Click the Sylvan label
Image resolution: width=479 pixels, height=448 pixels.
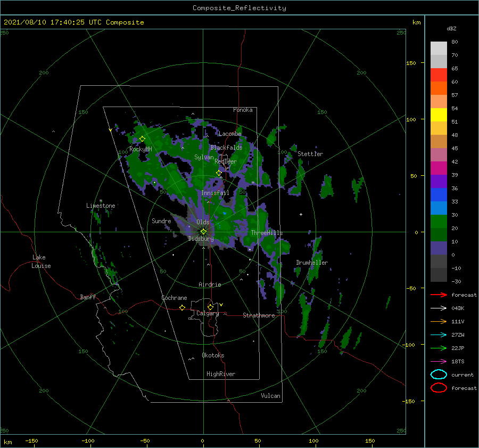click(204, 157)
